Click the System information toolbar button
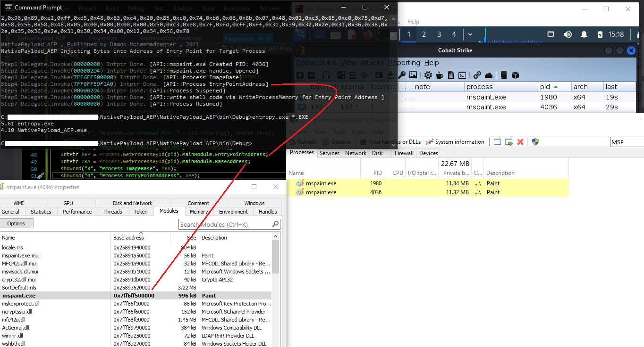Screen dimensions: 644x347 click(x=455, y=142)
